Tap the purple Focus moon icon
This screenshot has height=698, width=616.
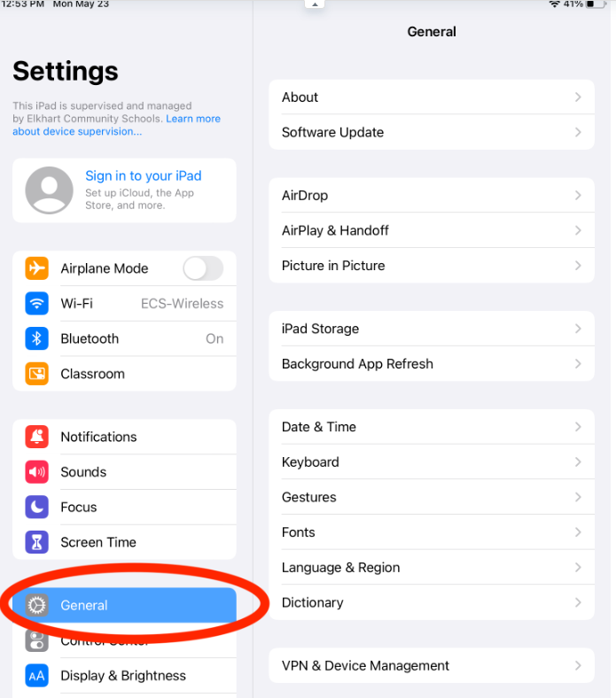(x=36, y=507)
